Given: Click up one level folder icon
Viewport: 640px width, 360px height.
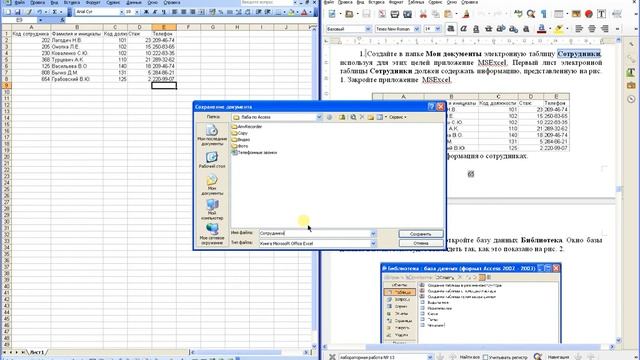Looking at the screenshot, I should (x=342, y=117).
